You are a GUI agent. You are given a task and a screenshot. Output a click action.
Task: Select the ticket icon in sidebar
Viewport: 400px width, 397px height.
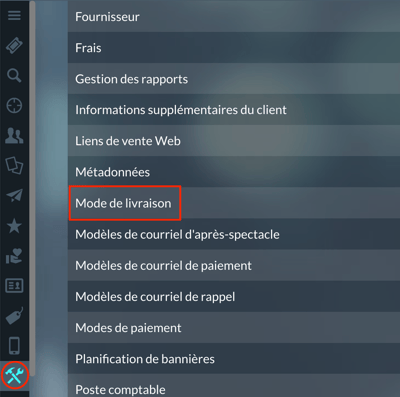tap(14, 46)
